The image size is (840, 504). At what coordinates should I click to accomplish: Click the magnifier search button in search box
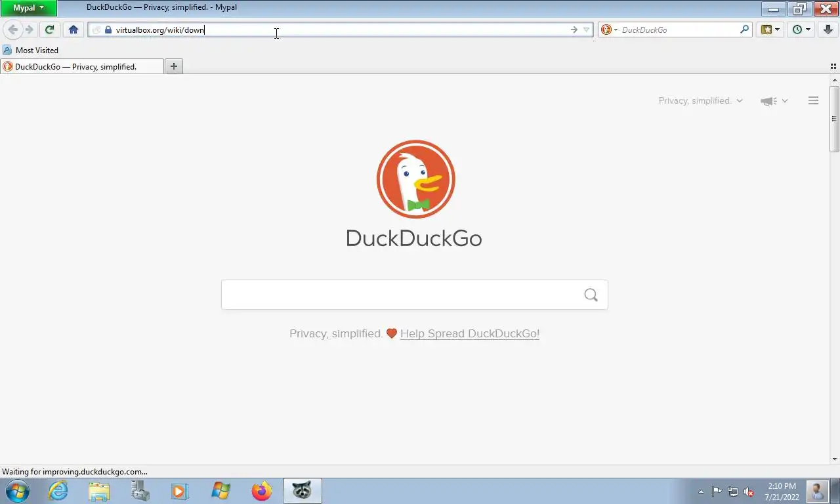[x=591, y=295]
